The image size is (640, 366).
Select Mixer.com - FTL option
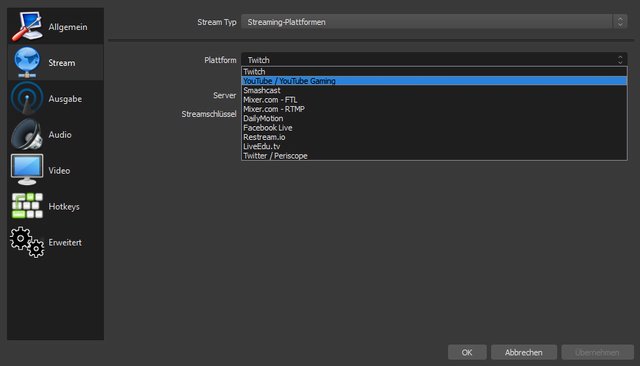[434, 100]
